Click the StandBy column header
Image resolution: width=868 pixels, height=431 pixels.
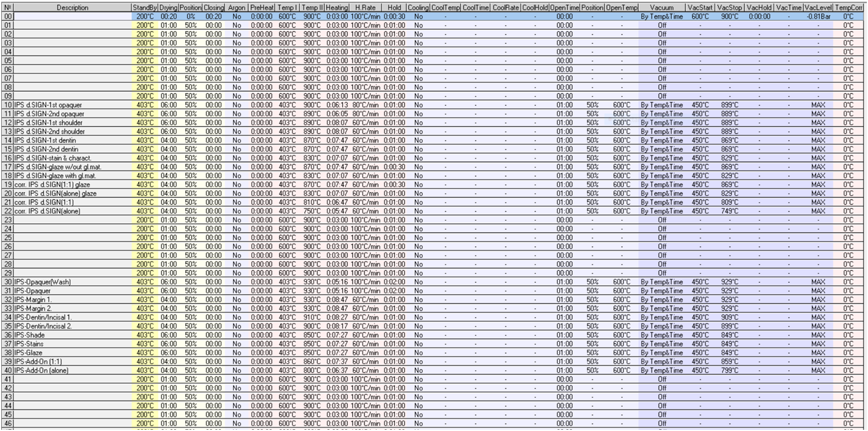(145, 7)
